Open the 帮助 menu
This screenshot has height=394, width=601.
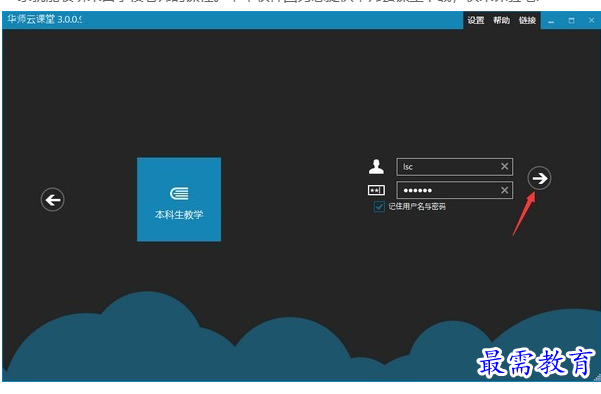pyautogui.click(x=501, y=20)
